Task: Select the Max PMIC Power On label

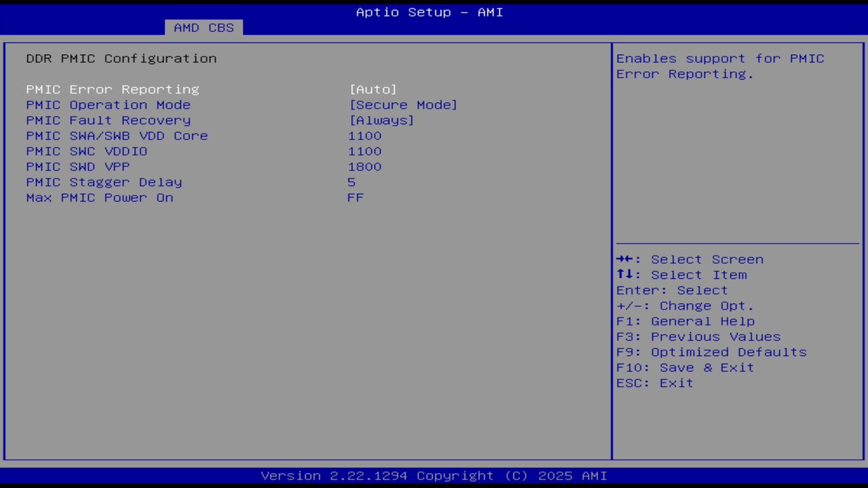Action: click(x=100, y=198)
